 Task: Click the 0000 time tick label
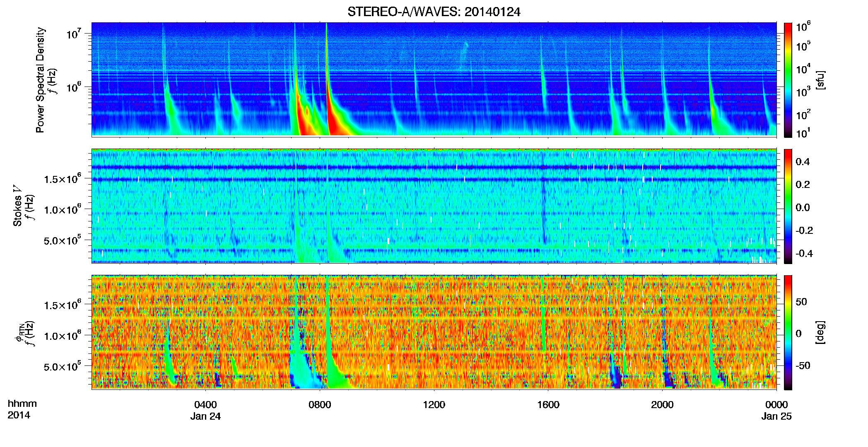point(776,405)
